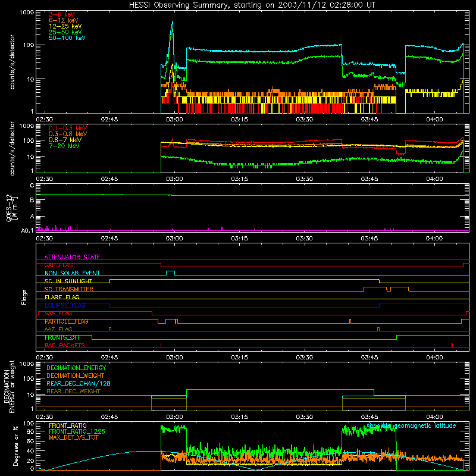The width and height of the screenshot is (476, 476).
Task: Select the NON_SOLAR_EVENT flag label
Action: coord(72,273)
